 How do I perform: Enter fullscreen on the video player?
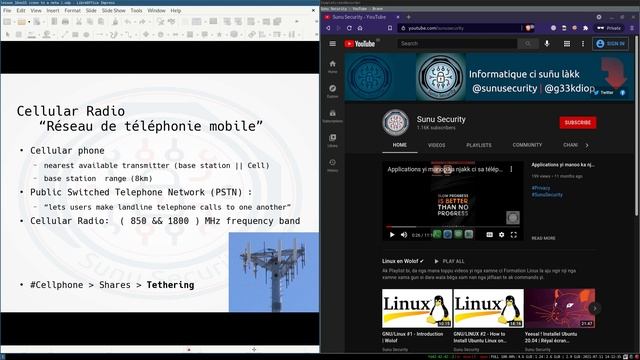(x=514, y=235)
